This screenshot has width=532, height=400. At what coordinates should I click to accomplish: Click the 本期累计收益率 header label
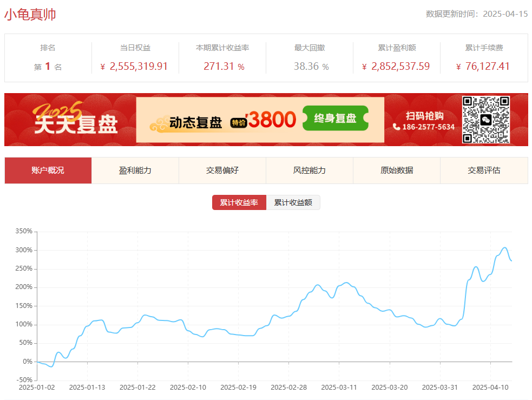tap(222, 48)
